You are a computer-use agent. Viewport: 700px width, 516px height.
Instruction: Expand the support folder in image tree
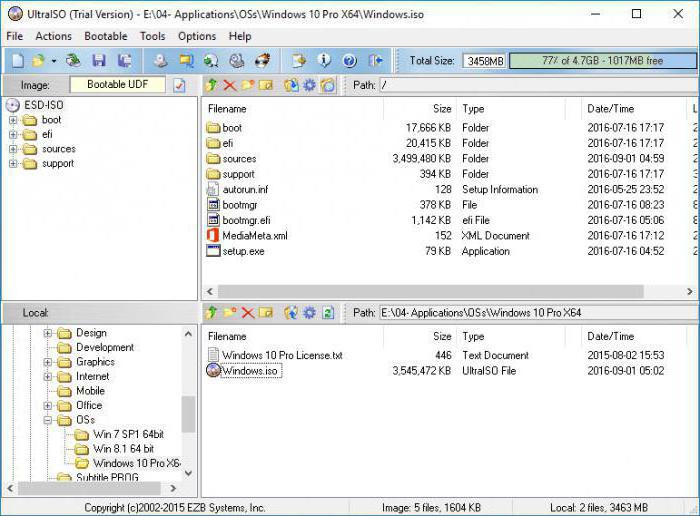pyautogui.click(x=13, y=164)
